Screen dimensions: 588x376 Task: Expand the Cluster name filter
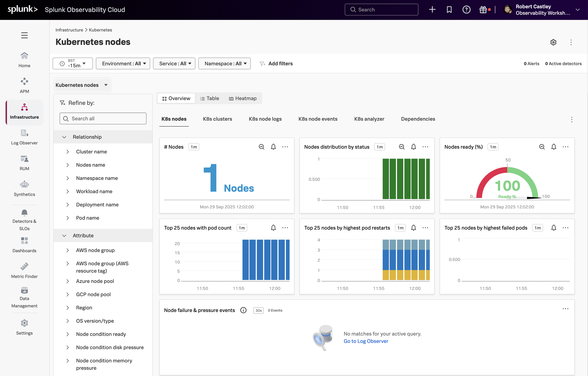click(68, 152)
